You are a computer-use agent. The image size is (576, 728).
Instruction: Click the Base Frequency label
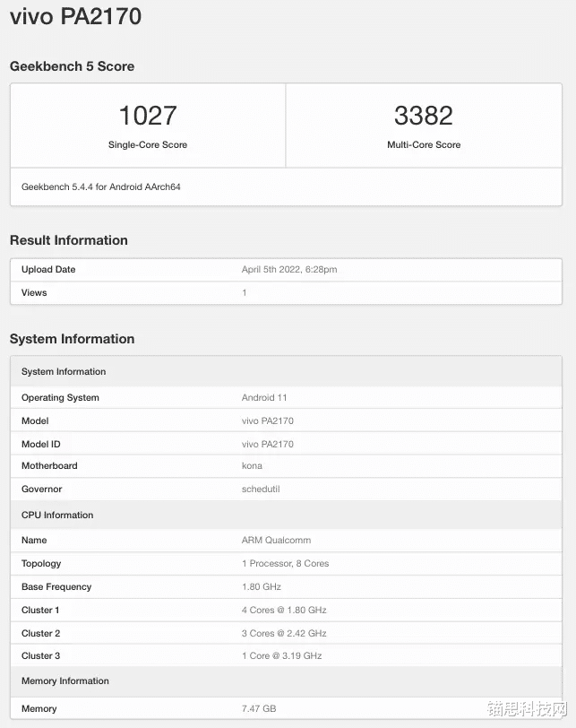tap(56, 587)
